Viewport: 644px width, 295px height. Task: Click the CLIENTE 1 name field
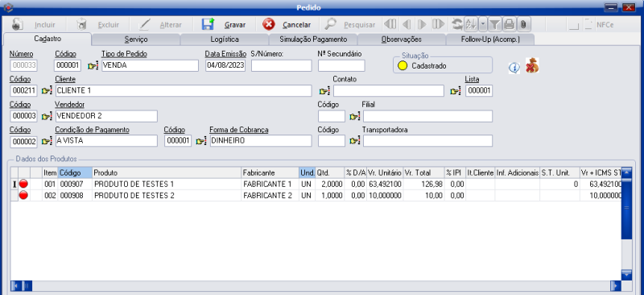point(184,91)
